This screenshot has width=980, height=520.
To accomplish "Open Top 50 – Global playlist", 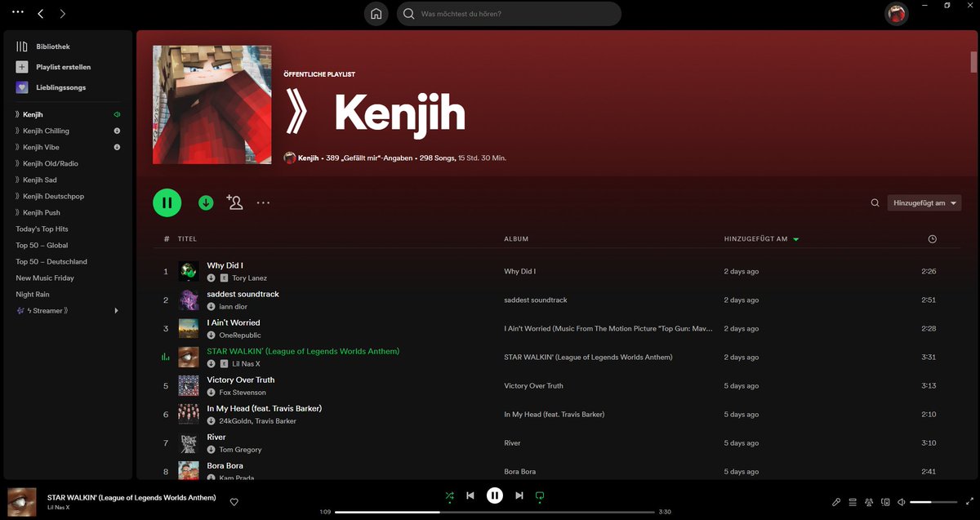I will point(42,245).
